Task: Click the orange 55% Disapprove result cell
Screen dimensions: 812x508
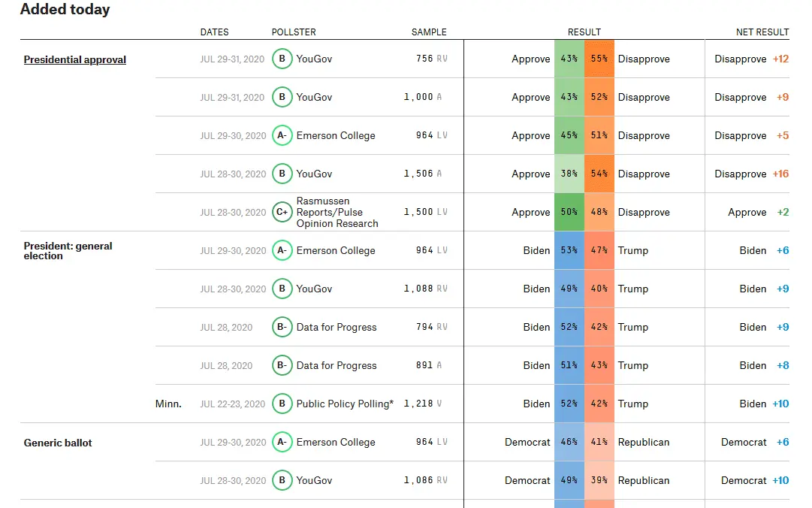Action: click(x=599, y=59)
